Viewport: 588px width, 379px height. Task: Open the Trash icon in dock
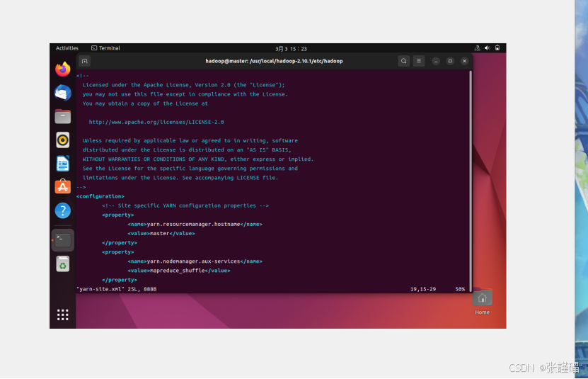pos(63,264)
